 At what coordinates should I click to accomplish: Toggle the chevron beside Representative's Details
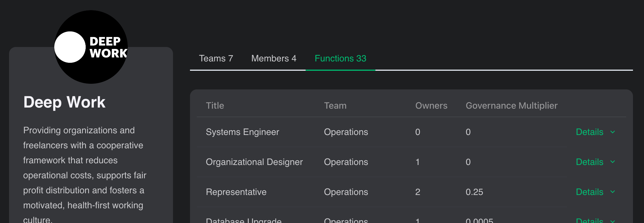[x=613, y=192]
